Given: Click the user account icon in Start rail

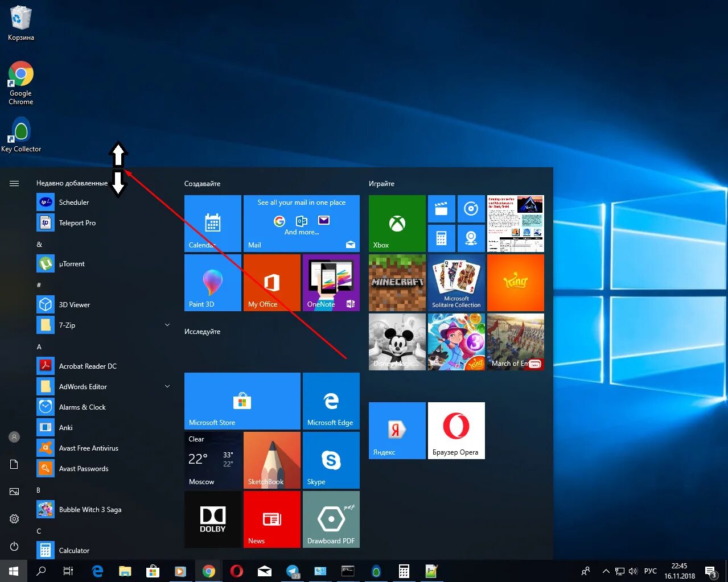Looking at the screenshot, I should [14, 437].
